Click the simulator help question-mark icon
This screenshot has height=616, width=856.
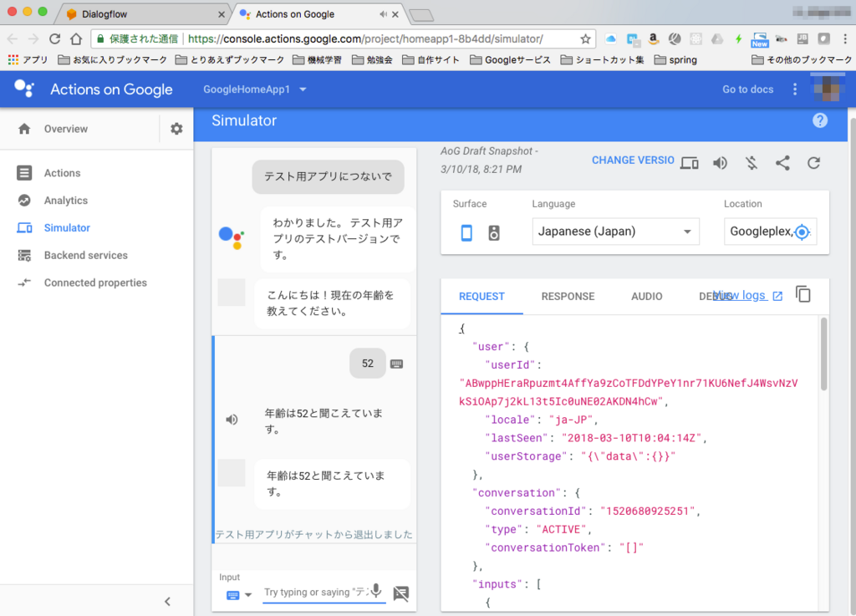tap(819, 120)
